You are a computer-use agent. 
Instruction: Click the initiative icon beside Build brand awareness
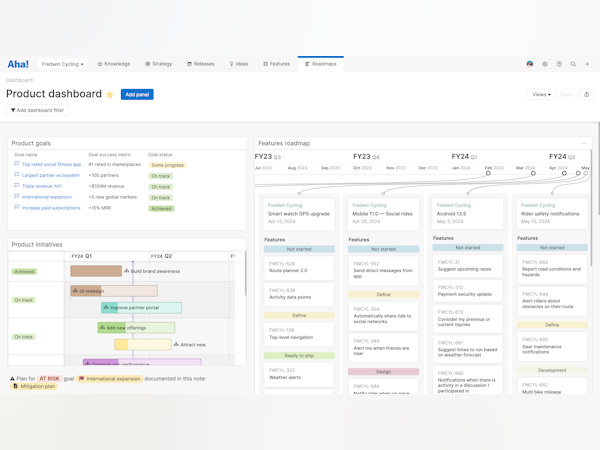126,271
